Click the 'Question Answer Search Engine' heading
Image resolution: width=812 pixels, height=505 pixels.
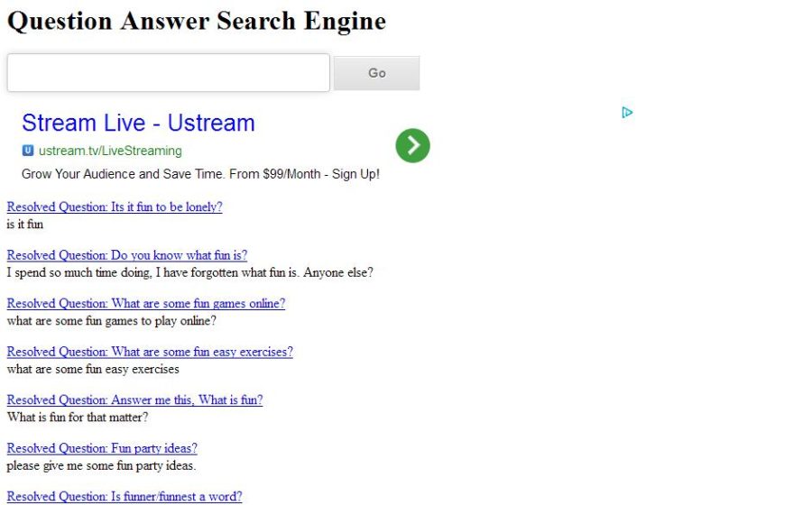(x=197, y=22)
